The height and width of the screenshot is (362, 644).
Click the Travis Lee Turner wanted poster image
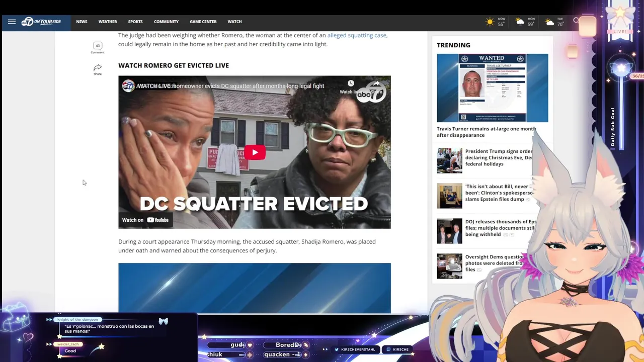493,88
